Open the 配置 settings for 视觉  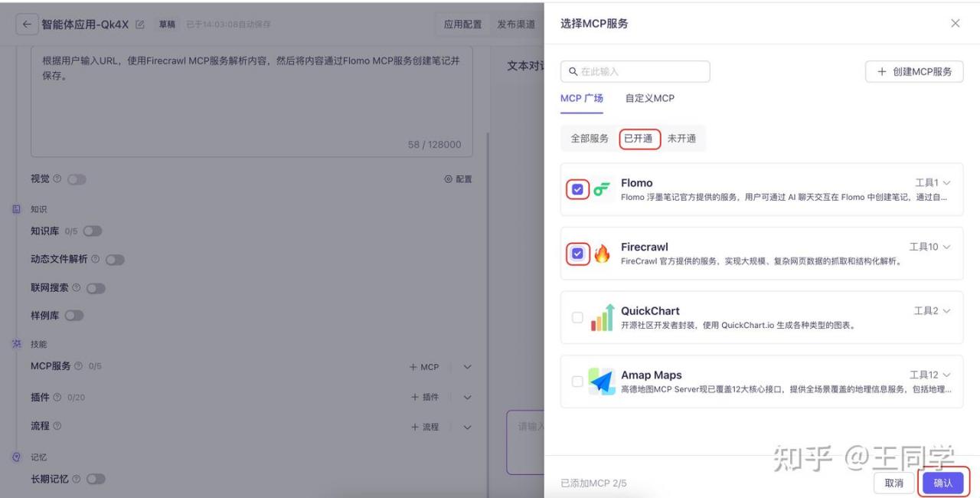(x=458, y=179)
